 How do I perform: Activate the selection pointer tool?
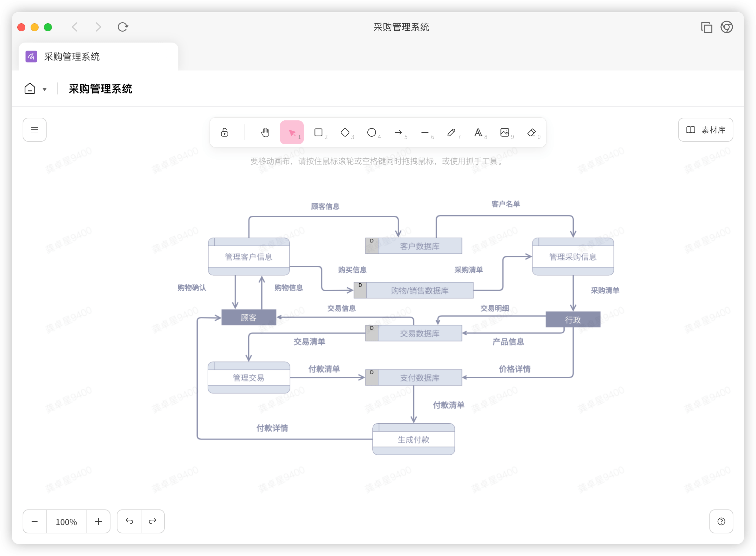click(291, 132)
